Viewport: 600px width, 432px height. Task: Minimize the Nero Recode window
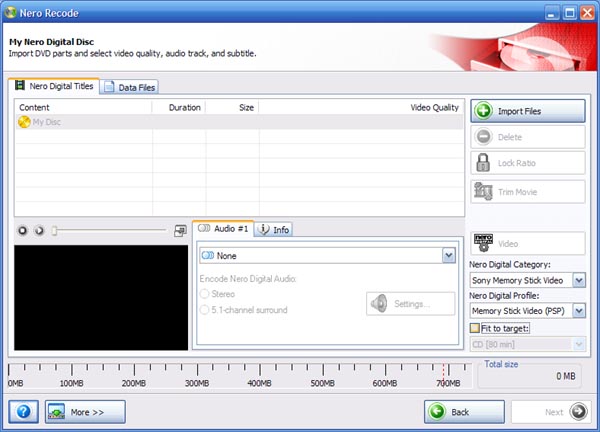coord(551,13)
